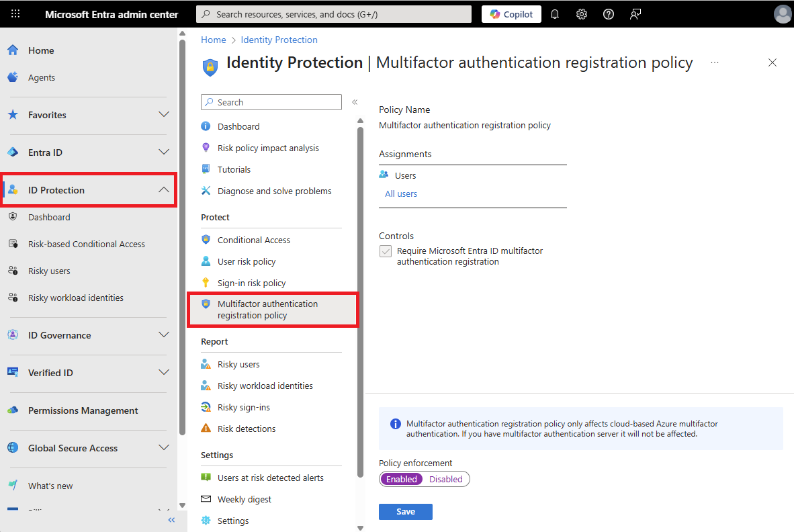Expand the Favorites section chevron
Viewport: 794px width, 532px height.
click(163, 114)
